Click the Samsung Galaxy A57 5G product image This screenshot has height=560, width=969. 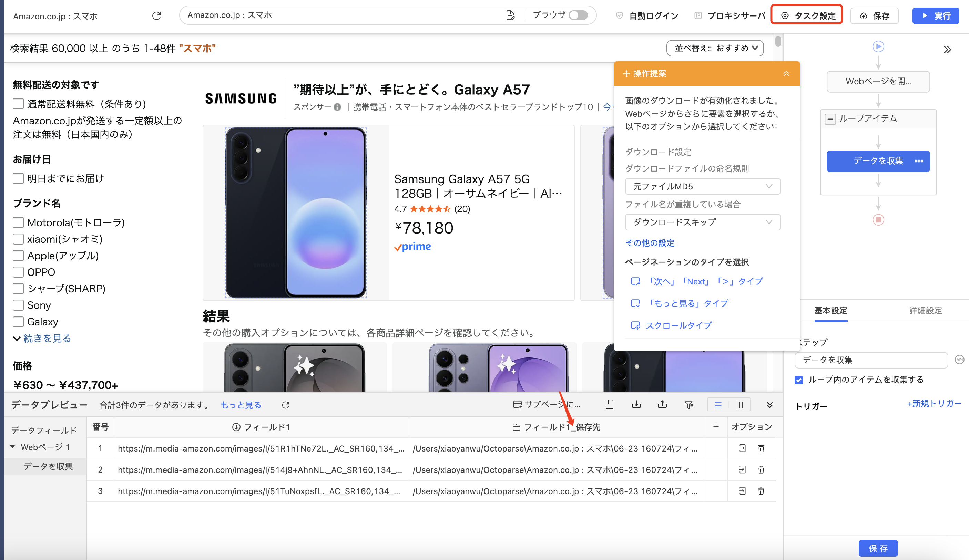[295, 212]
